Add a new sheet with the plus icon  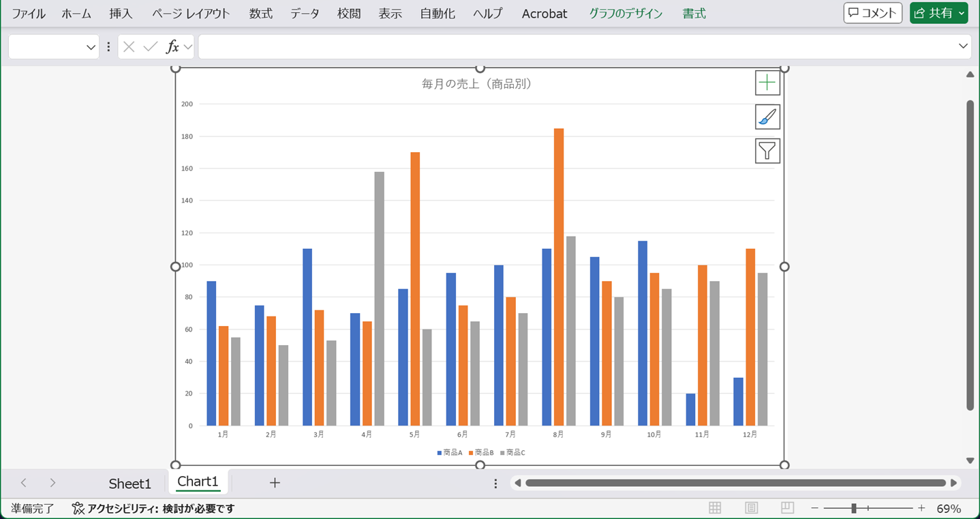click(x=275, y=482)
